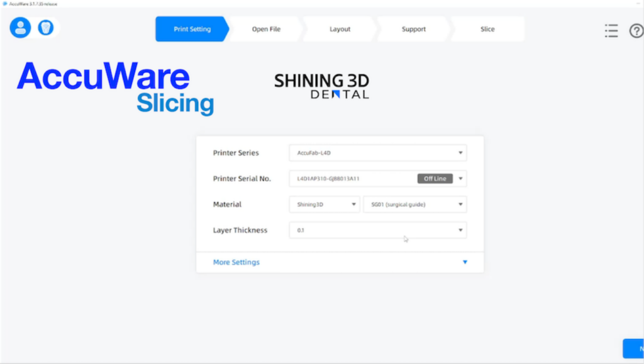Switch to the Layout step
The image size is (644, 364).
(340, 29)
